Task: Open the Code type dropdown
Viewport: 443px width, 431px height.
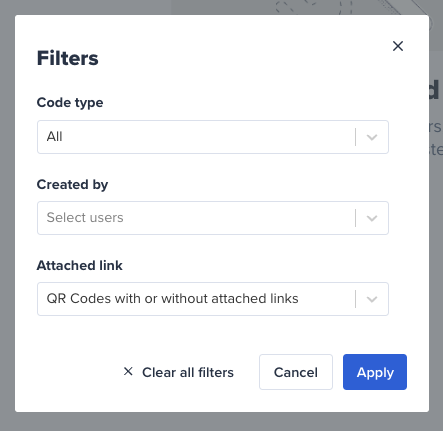Action: click(213, 137)
